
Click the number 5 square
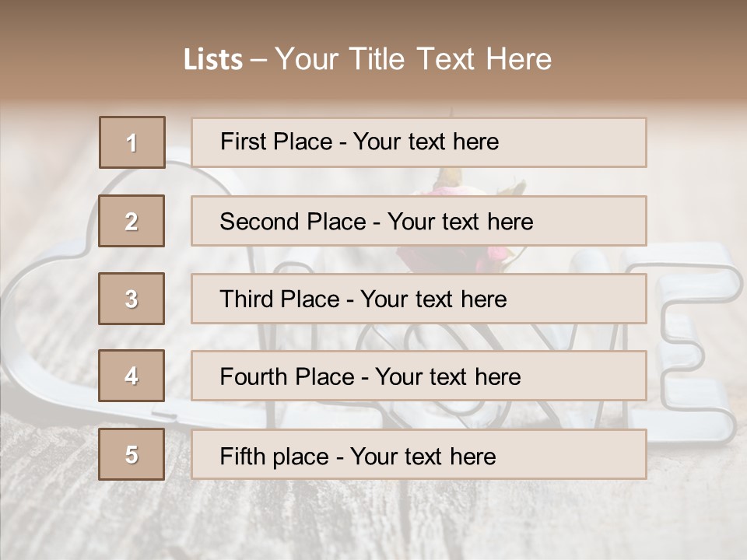click(x=132, y=454)
